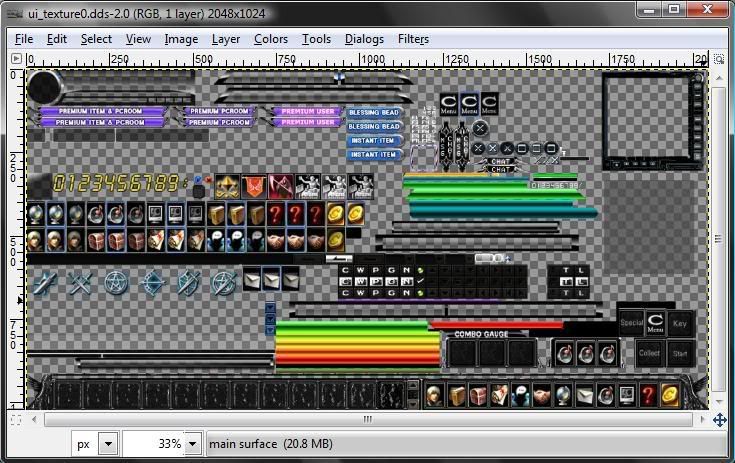Close the ui_texture0.dds window
This screenshot has height=463, width=735.
pyautogui.click(x=707, y=9)
